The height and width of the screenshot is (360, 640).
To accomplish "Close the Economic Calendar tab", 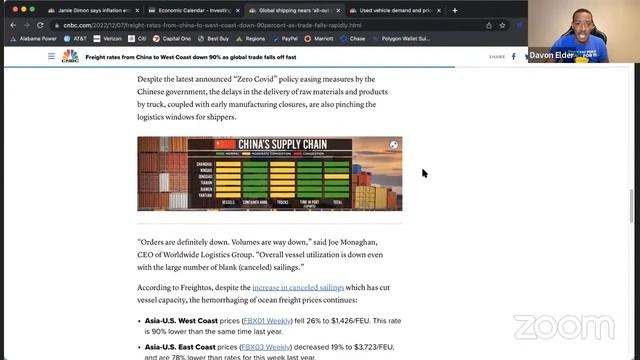I will pyautogui.click(x=238, y=11).
